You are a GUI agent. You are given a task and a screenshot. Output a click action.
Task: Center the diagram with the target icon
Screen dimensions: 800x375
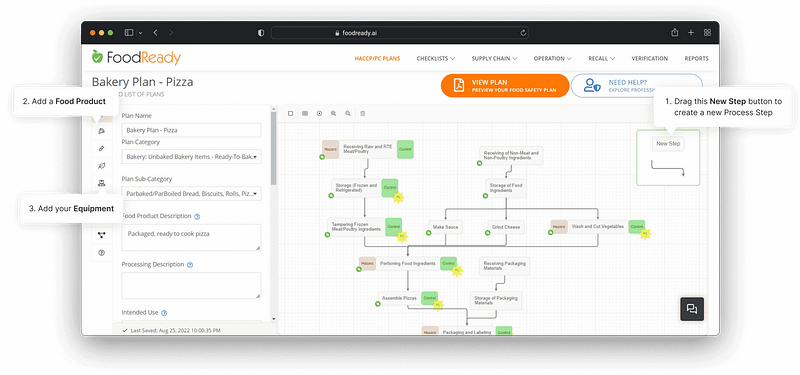click(319, 113)
